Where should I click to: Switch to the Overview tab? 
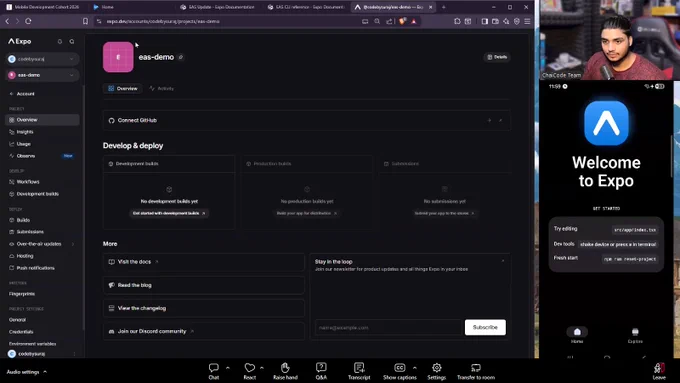coord(123,88)
